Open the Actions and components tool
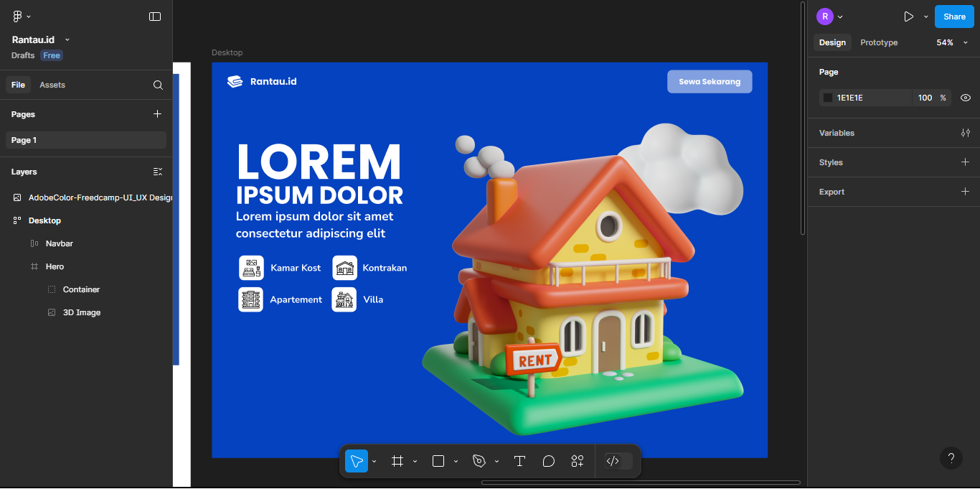 578,461
